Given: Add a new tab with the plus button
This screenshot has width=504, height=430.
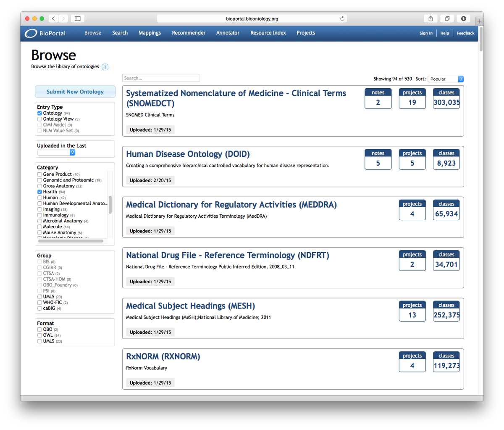Looking at the screenshot, I should tap(479, 21).
